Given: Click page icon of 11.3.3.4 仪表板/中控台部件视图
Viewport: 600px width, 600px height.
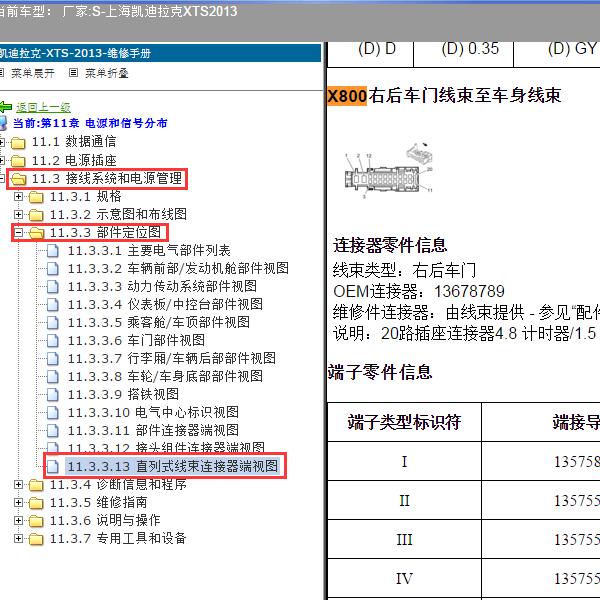Looking at the screenshot, I should click(x=53, y=305).
